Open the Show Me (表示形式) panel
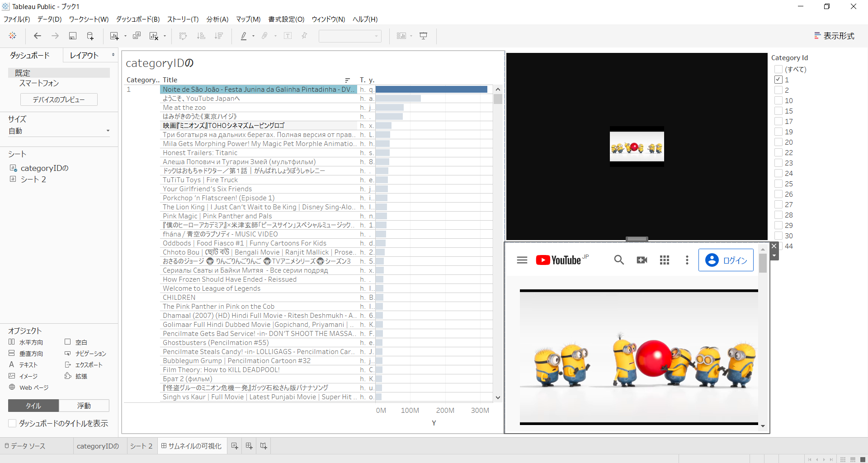Viewport: 868px width, 463px height. 835,36
